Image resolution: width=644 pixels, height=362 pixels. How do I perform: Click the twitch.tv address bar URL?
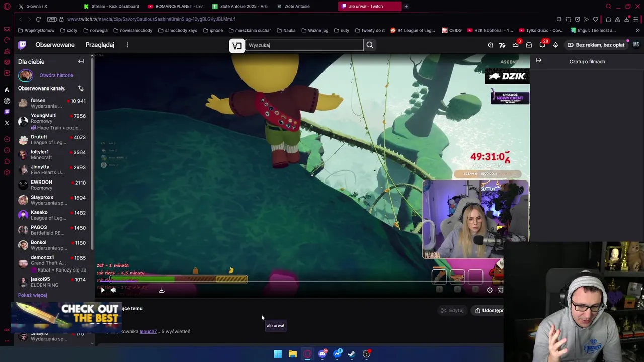click(151, 19)
